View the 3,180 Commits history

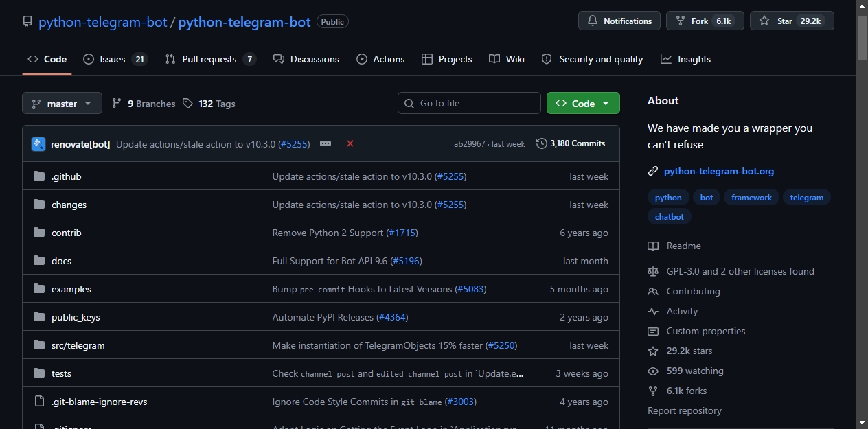pyautogui.click(x=571, y=143)
